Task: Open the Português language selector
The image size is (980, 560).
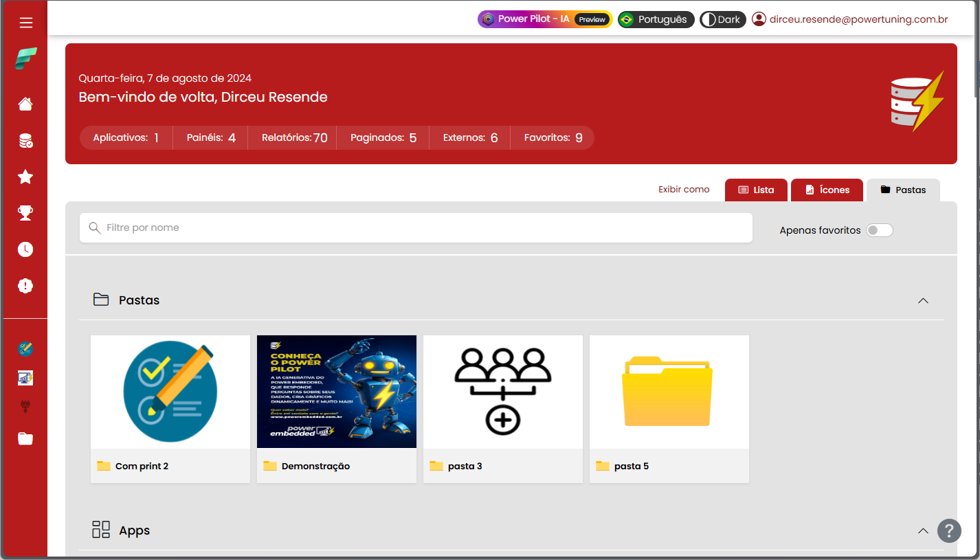Action: coord(656,19)
